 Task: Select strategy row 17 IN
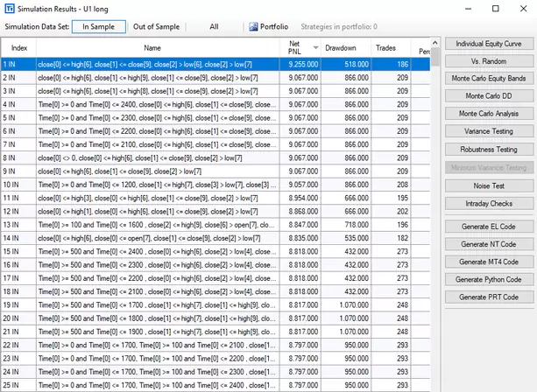pos(216,278)
